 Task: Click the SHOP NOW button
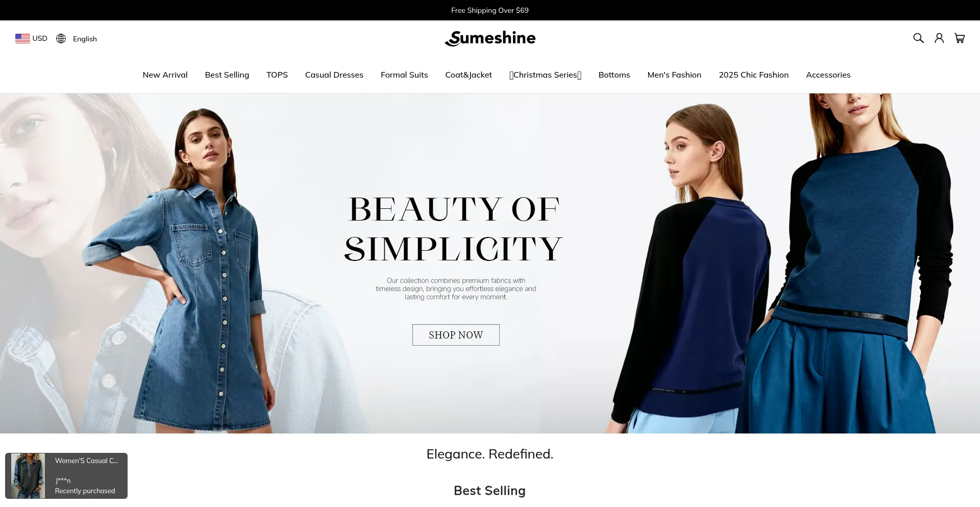pyautogui.click(x=456, y=335)
